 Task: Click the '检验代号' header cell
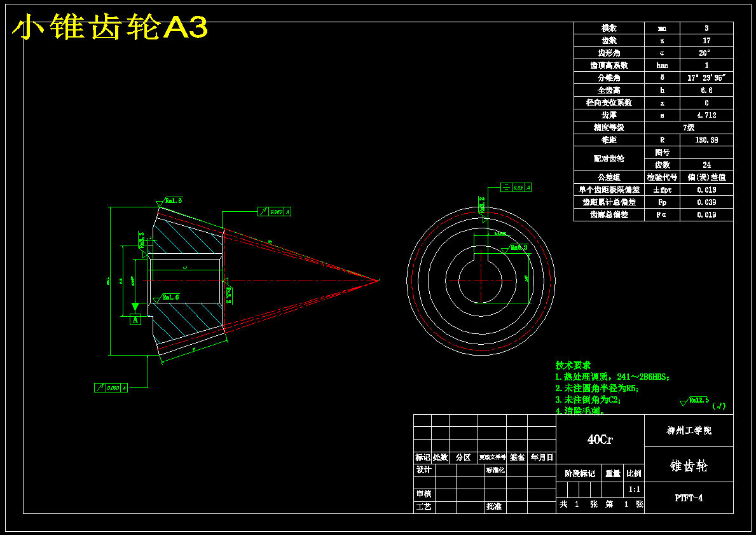pyautogui.click(x=662, y=177)
